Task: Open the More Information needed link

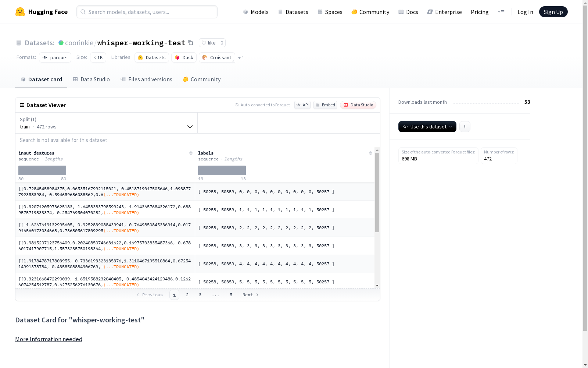Action: tap(49, 339)
